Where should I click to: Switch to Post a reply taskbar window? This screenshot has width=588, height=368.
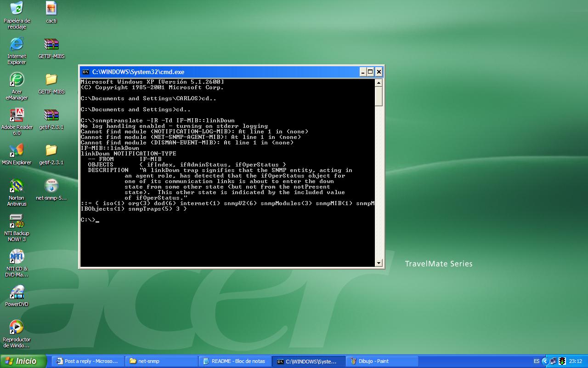(x=87, y=361)
